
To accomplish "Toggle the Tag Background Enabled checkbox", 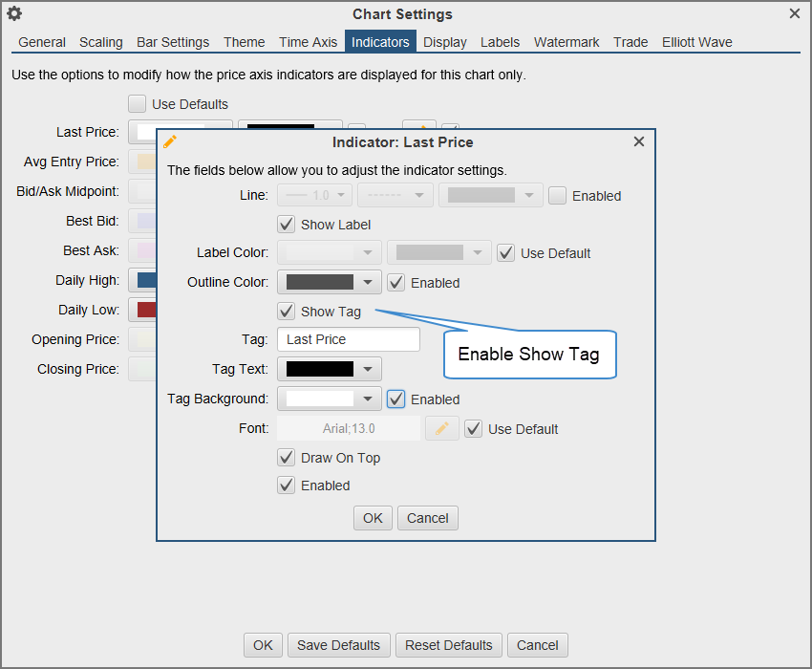I will point(396,399).
